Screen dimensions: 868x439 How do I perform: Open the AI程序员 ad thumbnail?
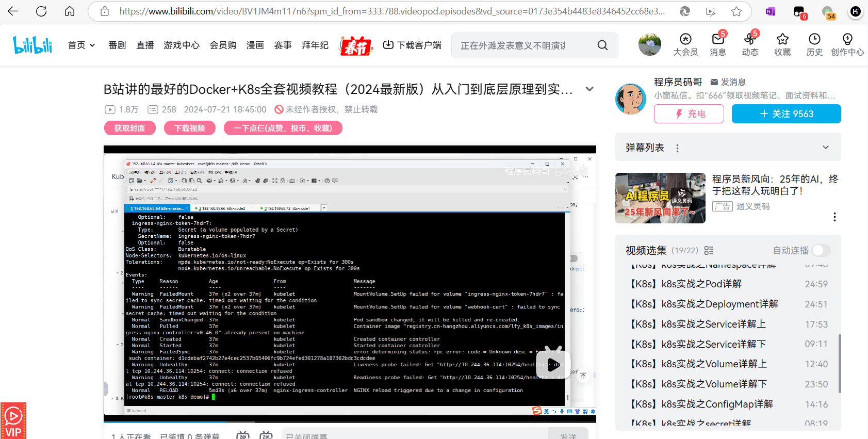[660, 198]
